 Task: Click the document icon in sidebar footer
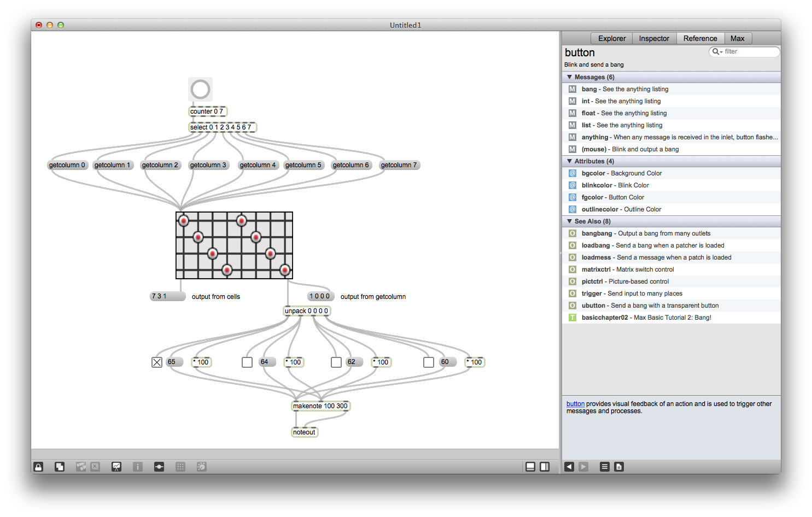click(x=619, y=467)
